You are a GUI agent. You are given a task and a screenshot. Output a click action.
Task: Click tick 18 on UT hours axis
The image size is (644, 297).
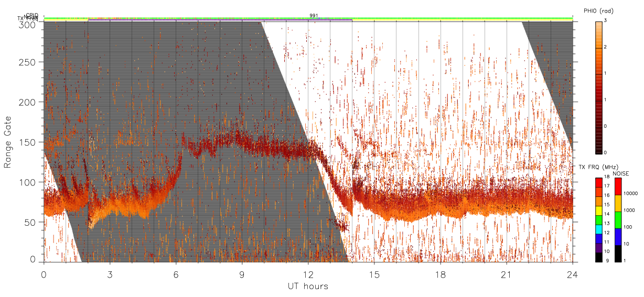point(441,274)
